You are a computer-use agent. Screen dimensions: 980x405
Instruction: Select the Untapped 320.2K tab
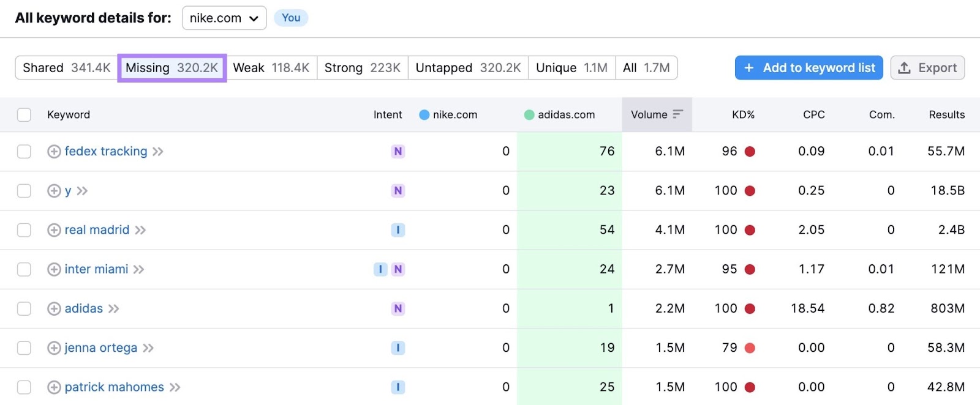[x=469, y=68]
